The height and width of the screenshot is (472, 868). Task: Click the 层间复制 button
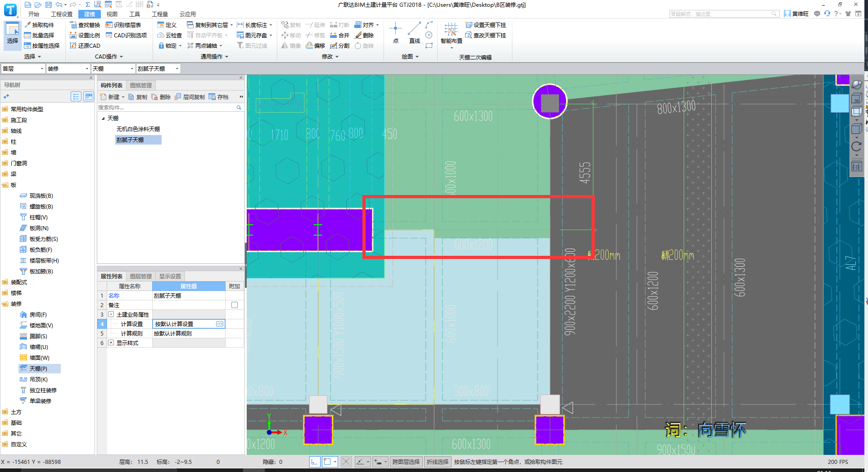point(190,97)
